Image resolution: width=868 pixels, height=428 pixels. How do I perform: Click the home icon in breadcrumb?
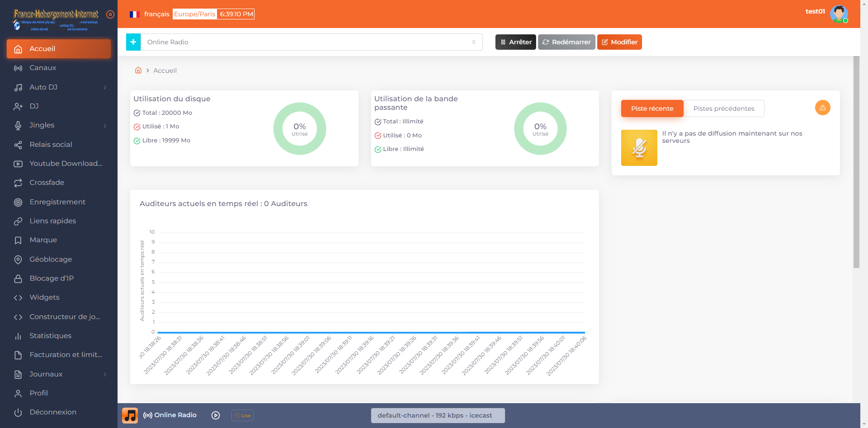point(138,71)
